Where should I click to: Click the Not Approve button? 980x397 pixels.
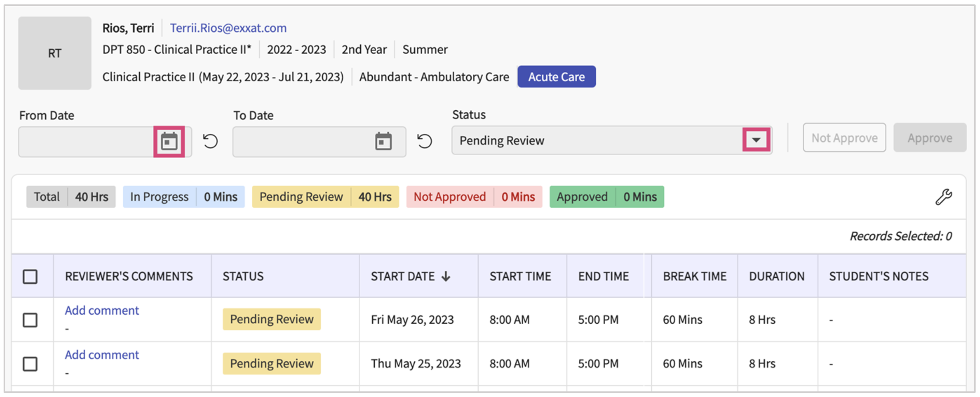(844, 138)
